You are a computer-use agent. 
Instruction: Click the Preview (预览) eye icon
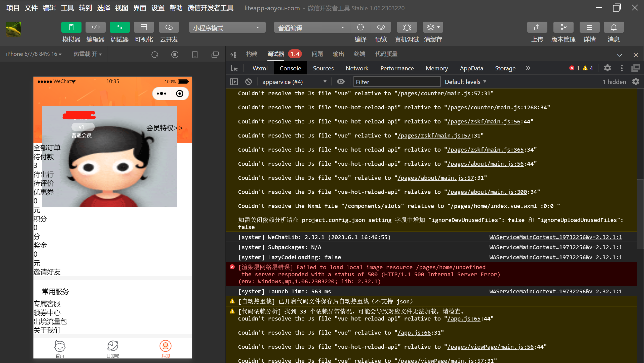(381, 27)
